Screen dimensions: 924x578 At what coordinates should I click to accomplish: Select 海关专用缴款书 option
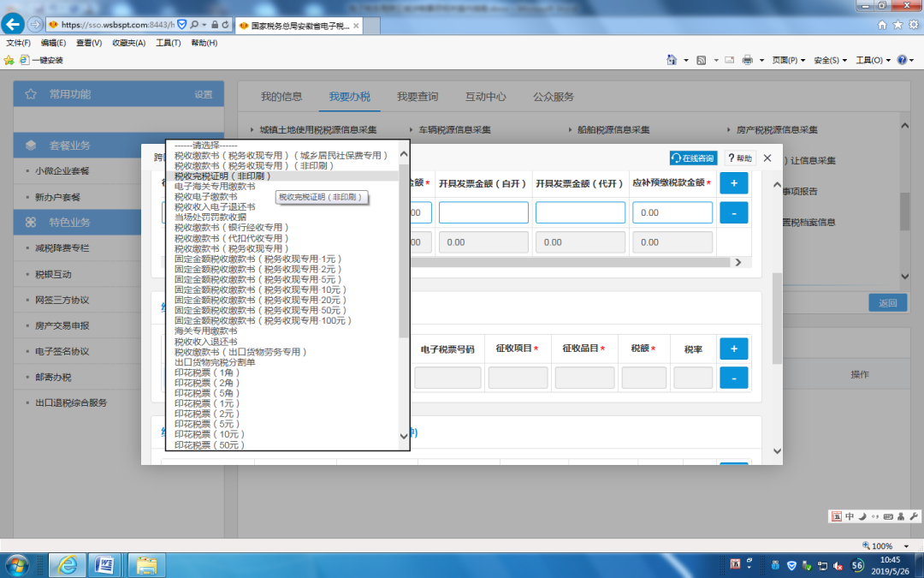283,331
